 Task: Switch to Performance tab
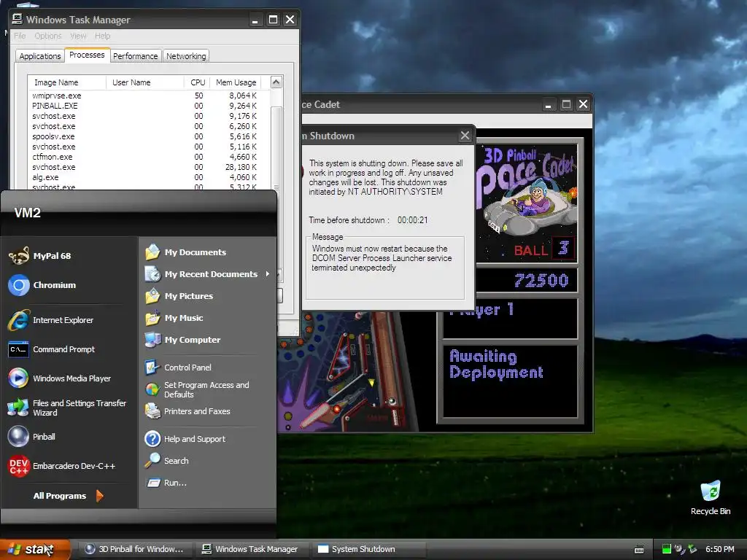(135, 55)
